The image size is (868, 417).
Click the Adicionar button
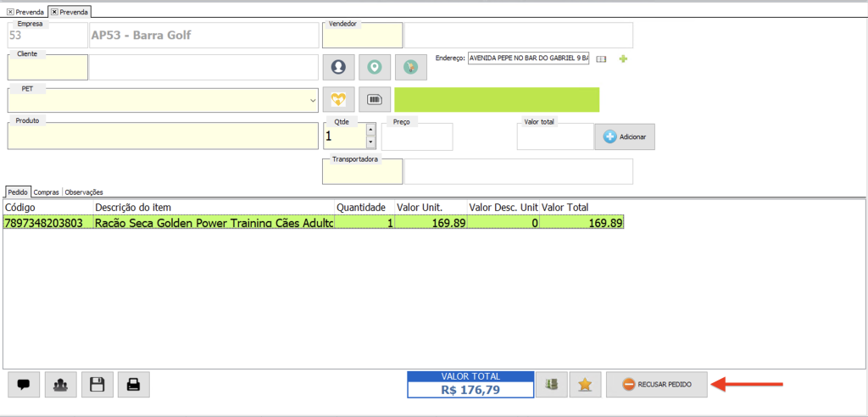[x=625, y=136]
